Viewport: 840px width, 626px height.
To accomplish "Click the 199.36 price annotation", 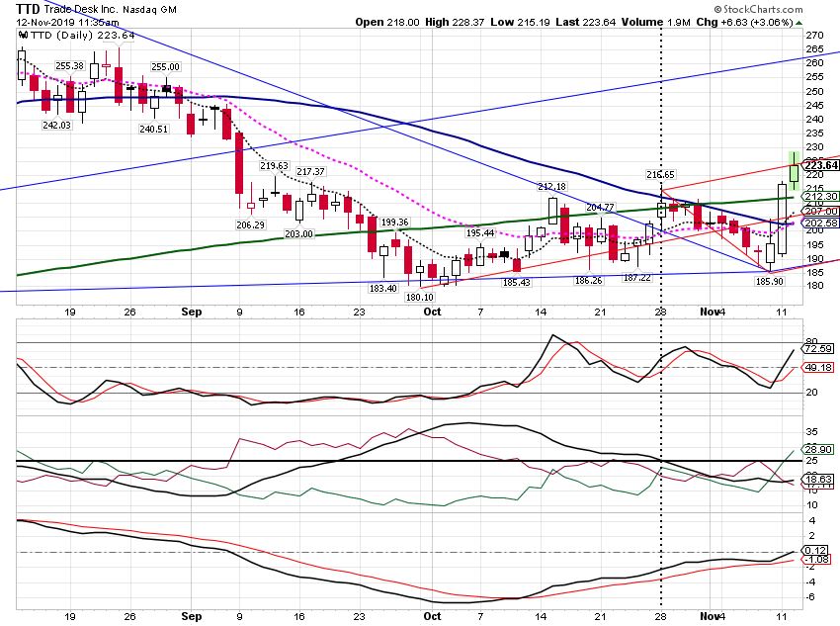I will [395, 222].
